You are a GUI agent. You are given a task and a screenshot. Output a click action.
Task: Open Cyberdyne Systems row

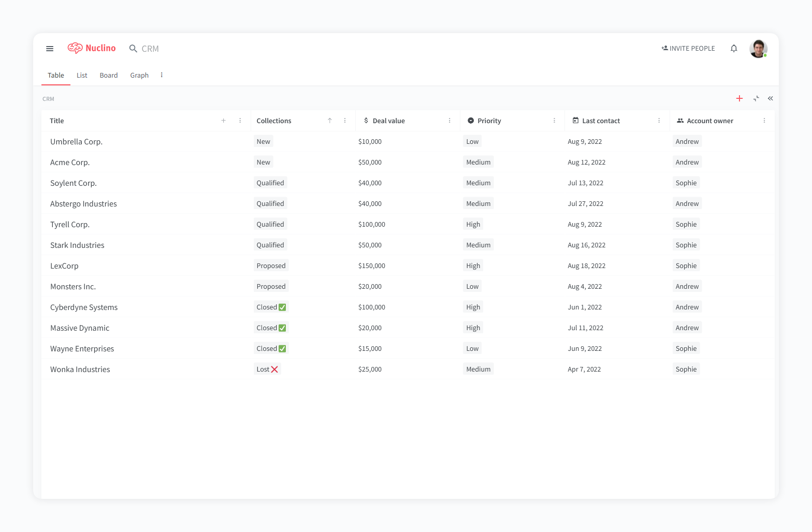(x=84, y=307)
